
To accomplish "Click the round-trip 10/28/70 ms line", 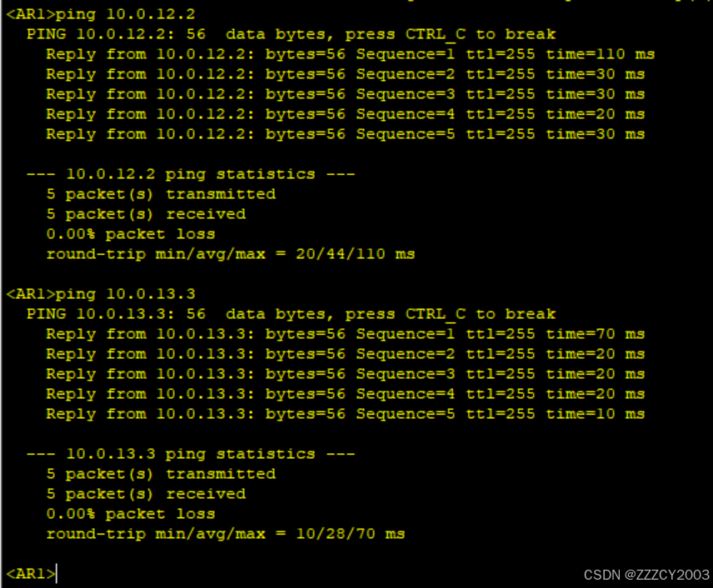I will click(225, 534).
